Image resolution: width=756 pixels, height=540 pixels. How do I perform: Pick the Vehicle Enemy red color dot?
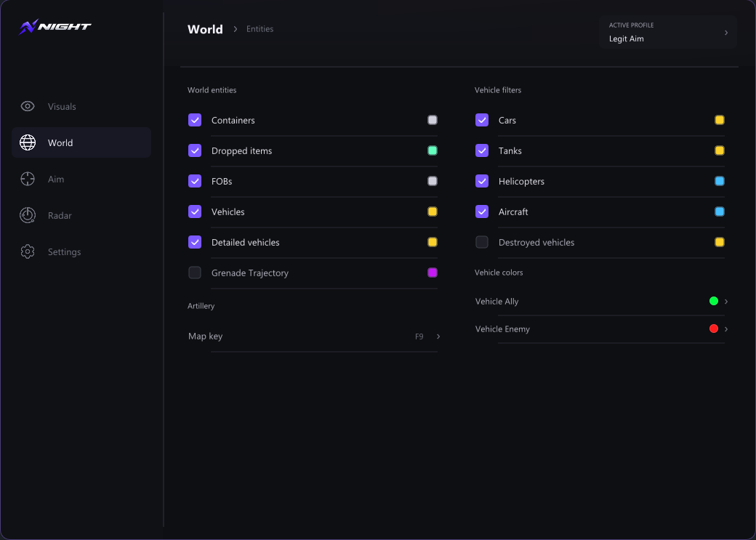point(714,329)
